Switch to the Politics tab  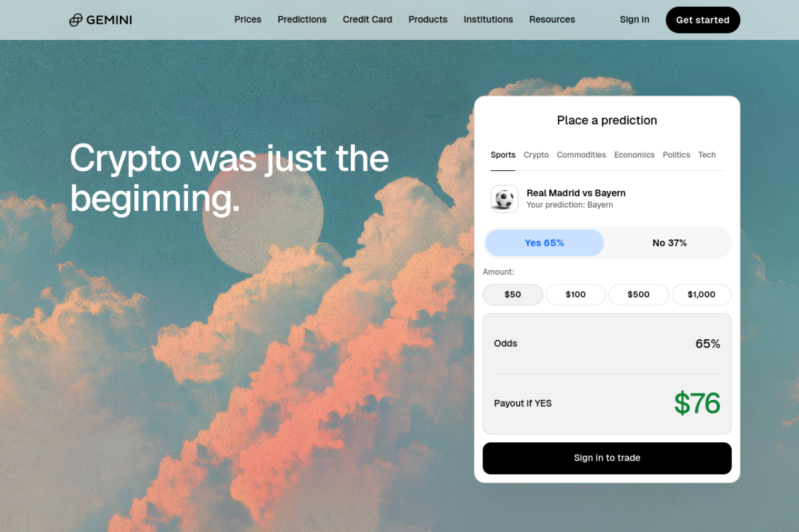676,155
